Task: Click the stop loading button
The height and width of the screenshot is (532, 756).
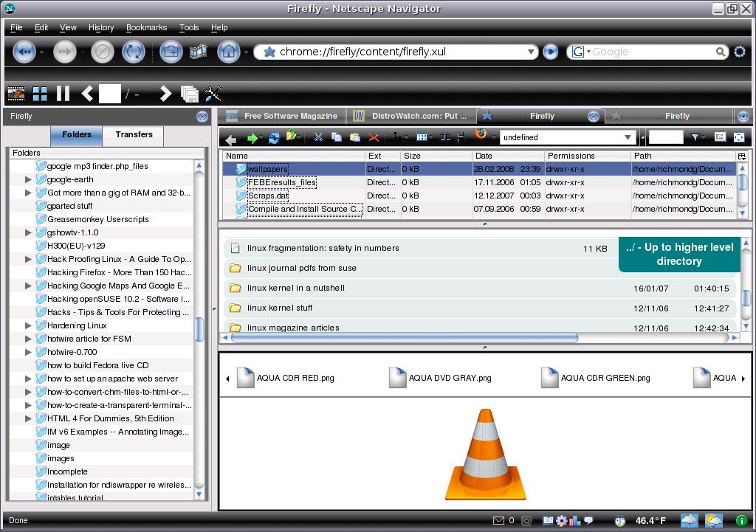Action: [x=102, y=52]
